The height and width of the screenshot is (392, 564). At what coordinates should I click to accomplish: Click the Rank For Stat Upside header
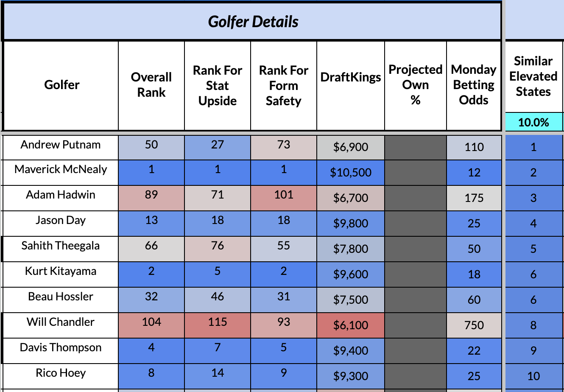(218, 85)
